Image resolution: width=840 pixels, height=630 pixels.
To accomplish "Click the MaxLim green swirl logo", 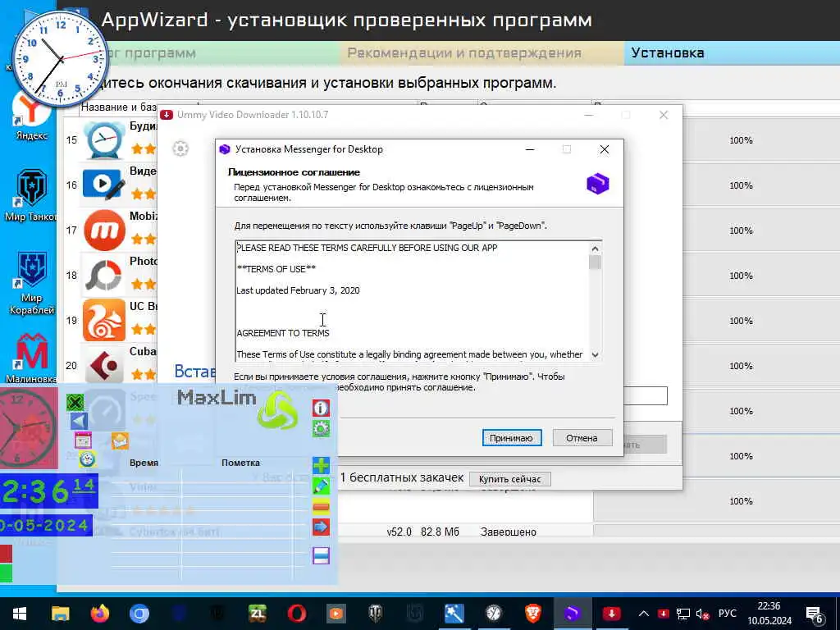I will pos(277,410).
